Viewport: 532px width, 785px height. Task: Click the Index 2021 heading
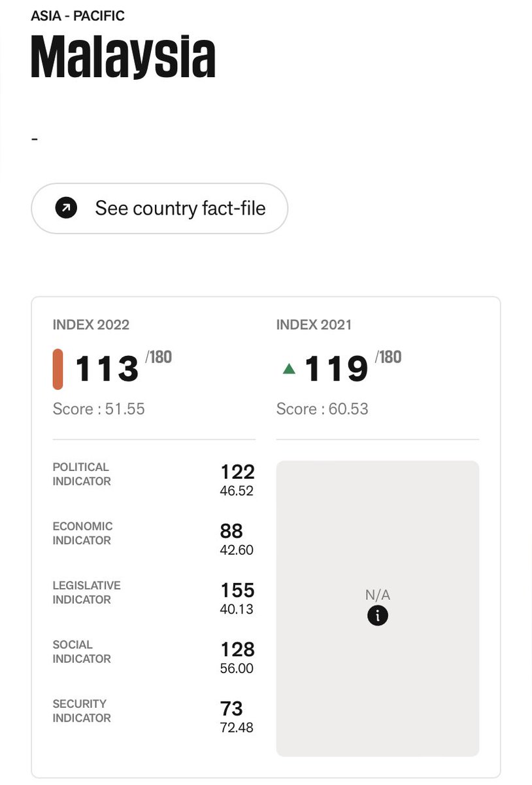pyautogui.click(x=314, y=325)
